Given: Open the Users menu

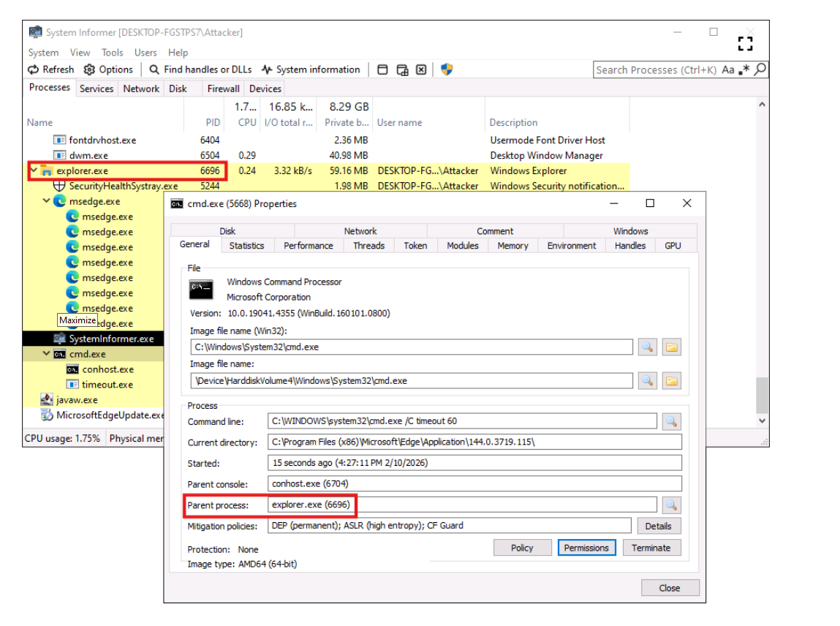Looking at the screenshot, I should pyautogui.click(x=145, y=53).
